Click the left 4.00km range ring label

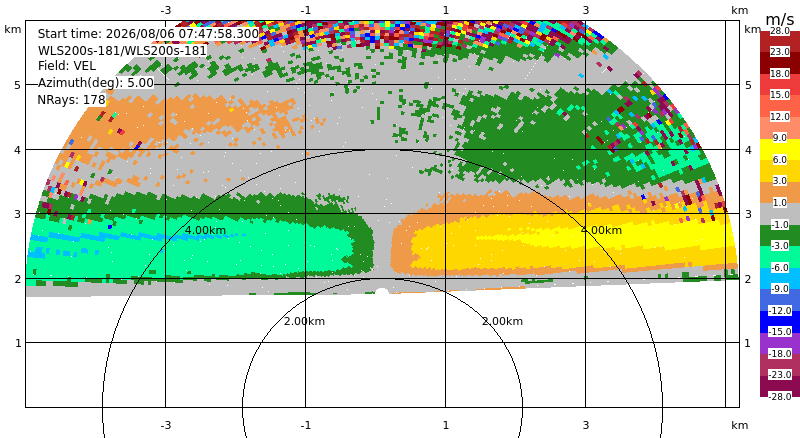[205, 230]
